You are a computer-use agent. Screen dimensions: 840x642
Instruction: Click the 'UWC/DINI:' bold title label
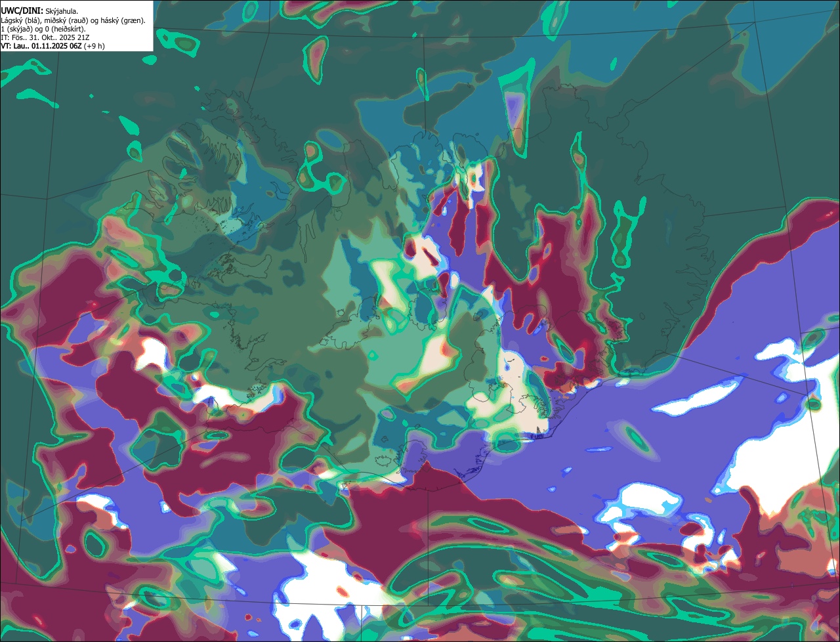pyautogui.click(x=22, y=11)
